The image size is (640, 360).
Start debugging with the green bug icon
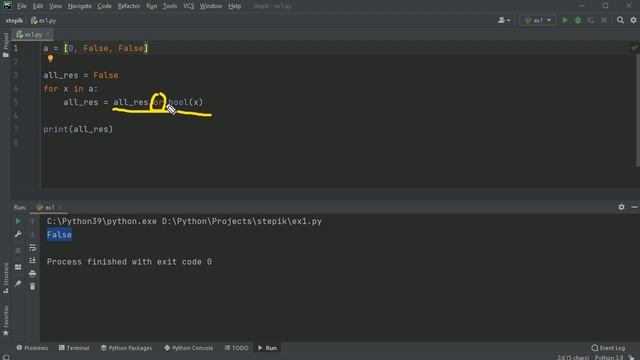click(x=578, y=20)
